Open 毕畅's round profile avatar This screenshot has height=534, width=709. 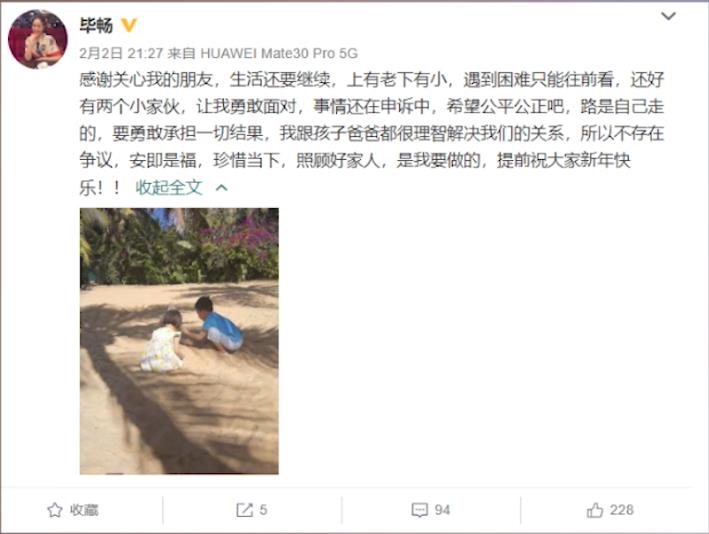coord(38,39)
